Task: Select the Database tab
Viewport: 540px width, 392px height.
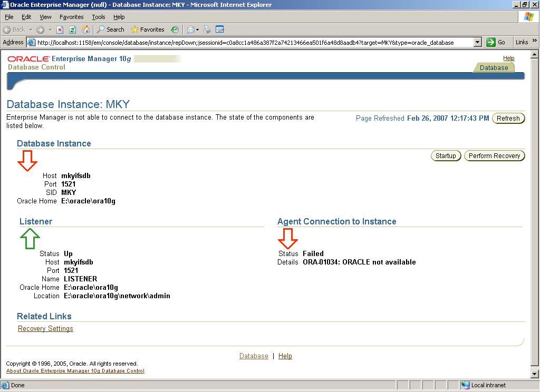Action: tap(494, 67)
